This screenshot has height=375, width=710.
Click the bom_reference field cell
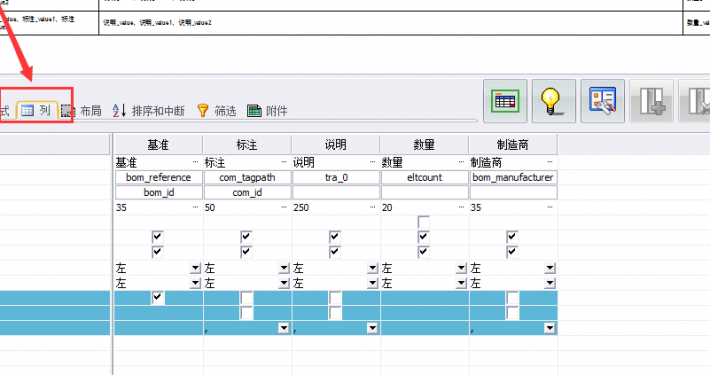[x=158, y=178]
